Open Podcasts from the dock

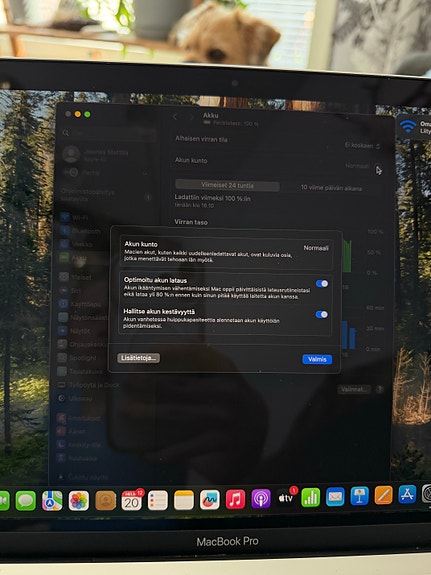point(261,499)
